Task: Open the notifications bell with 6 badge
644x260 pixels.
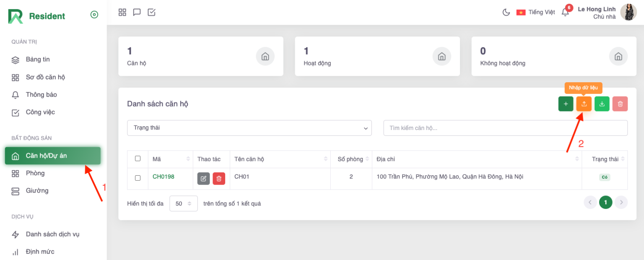Action: [565, 12]
